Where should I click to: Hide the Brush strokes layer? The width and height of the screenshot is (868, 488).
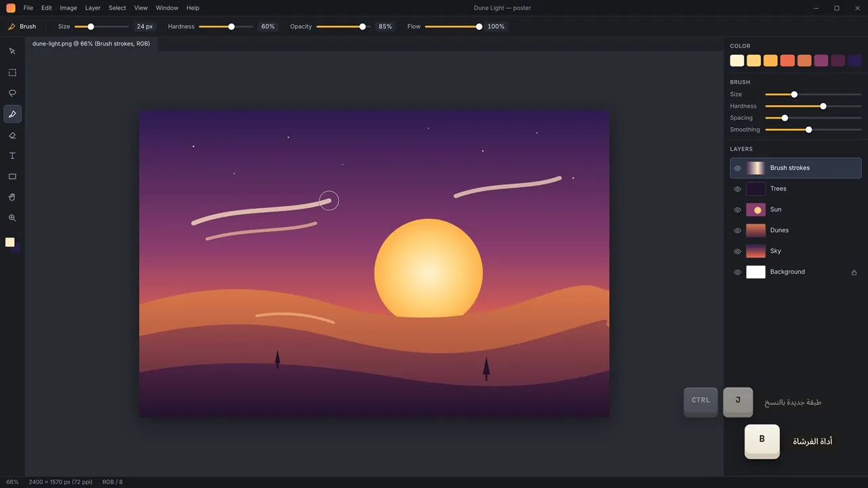pos(738,168)
